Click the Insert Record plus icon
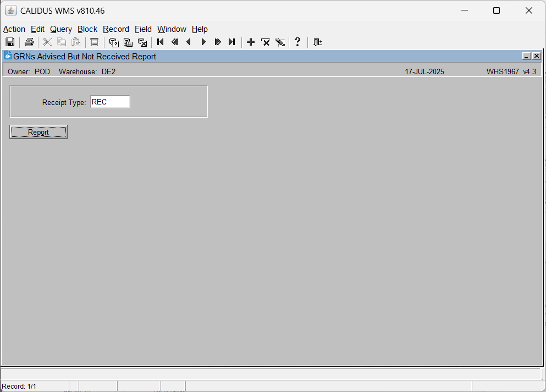The image size is (546, 392). coord(251,42)
